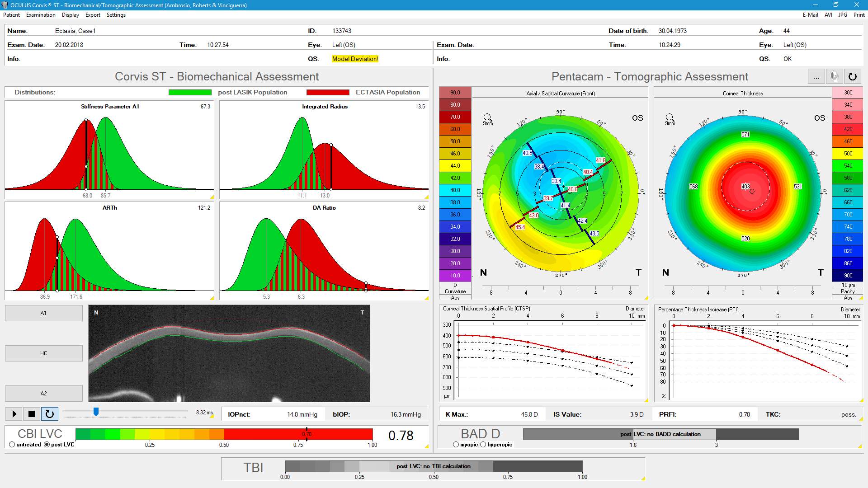Click the 540 green pachymetry scale swatch
Viewport: 868px width, 488px height.
coord(848,166)
